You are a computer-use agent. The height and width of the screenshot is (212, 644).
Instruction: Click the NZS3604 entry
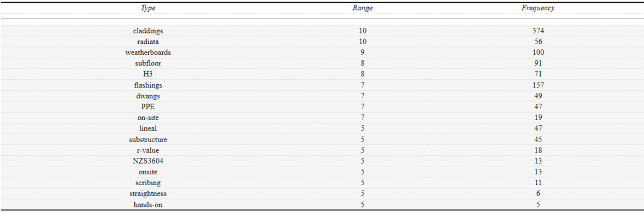pos(148,161)
